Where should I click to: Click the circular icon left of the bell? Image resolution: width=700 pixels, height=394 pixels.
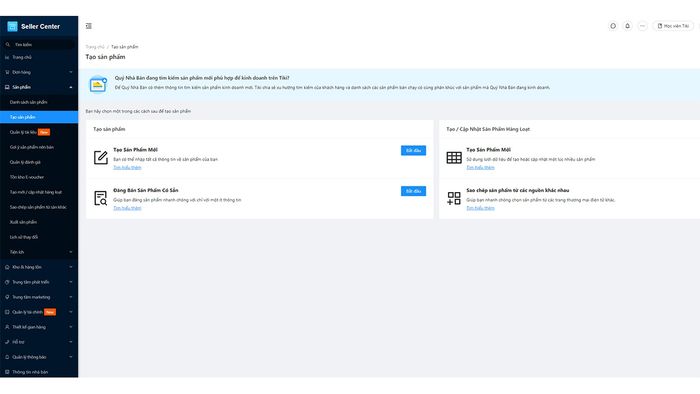[613, 26]
